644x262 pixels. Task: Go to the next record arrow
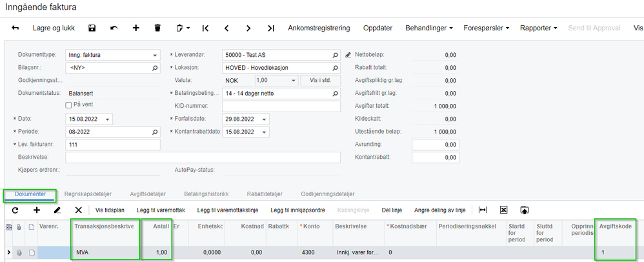(248, 28)
